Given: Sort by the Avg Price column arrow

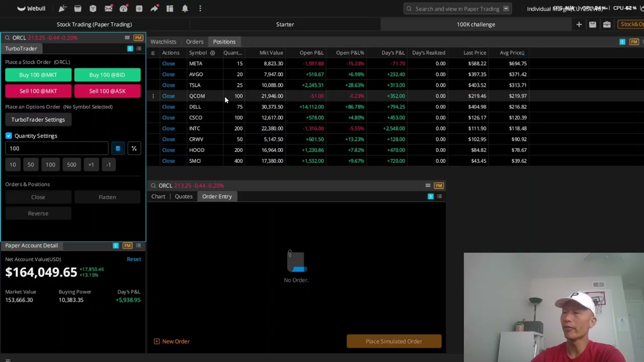Looking at the screenshot, I should pos(523,53).
